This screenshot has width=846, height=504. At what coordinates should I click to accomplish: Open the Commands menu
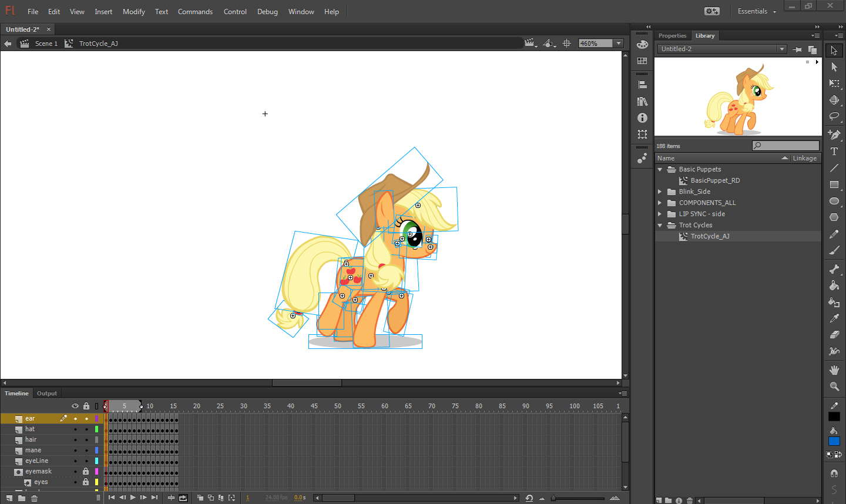point(195,12)
